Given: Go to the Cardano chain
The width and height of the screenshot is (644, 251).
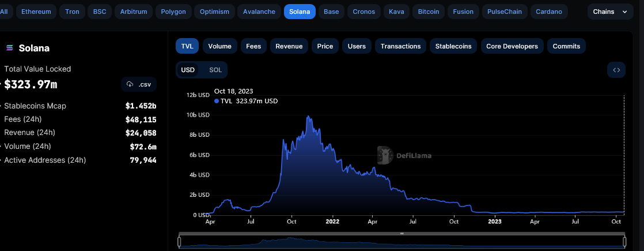Looking at the screenshot, I should coord(549,12).
